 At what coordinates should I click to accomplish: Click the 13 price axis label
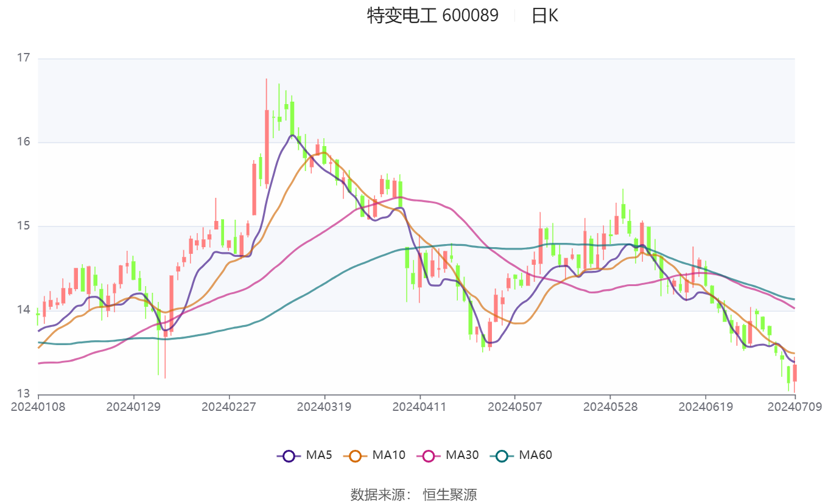pos(24,393)
